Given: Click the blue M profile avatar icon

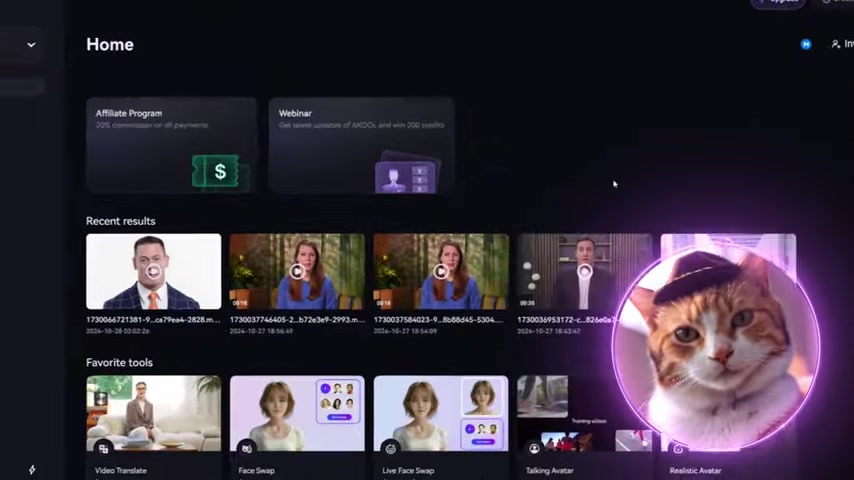Looking at the screenshot, I should tap(806, 45).
